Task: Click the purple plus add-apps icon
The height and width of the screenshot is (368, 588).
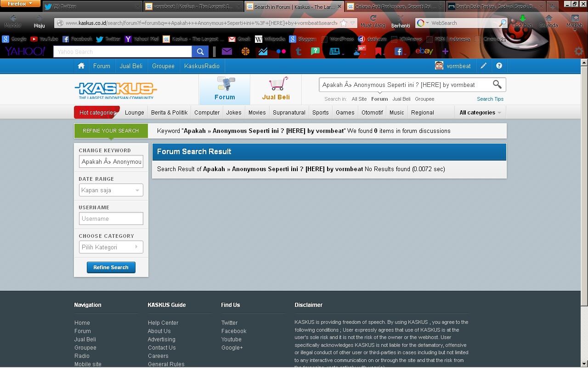Action: coord(445,52)
